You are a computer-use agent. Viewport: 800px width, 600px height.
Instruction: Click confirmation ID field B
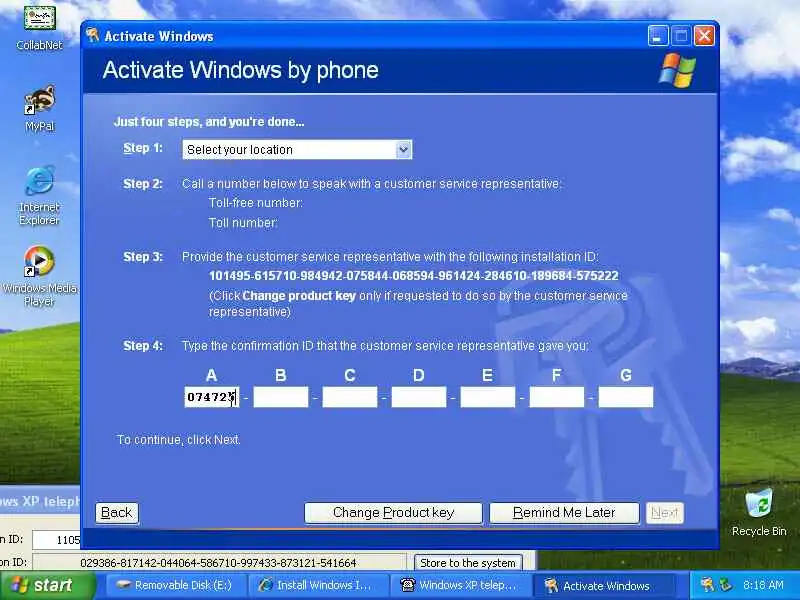pos(281,397)
